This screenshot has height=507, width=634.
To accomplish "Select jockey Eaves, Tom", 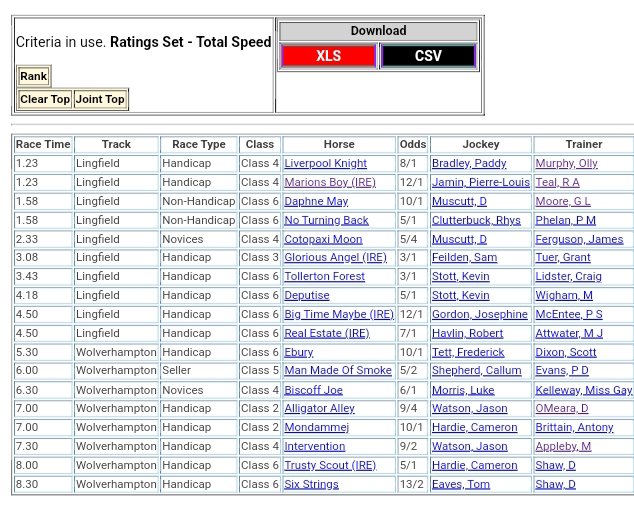I will 460,484.
